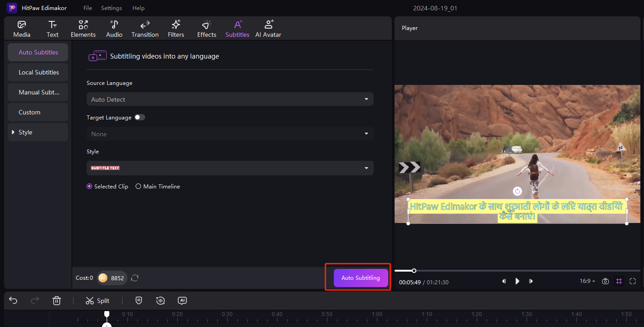Select the Subtitles tab
Viewport: 644px width, 327px height.
(x=237, y=29)
